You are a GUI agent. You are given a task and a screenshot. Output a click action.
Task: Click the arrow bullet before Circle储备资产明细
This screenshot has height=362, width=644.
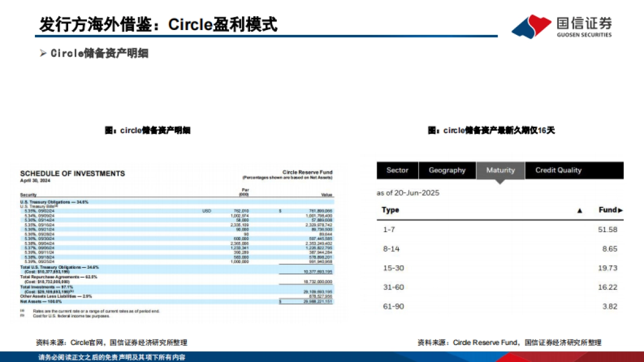pyautogui.click(x=43, y=53)
